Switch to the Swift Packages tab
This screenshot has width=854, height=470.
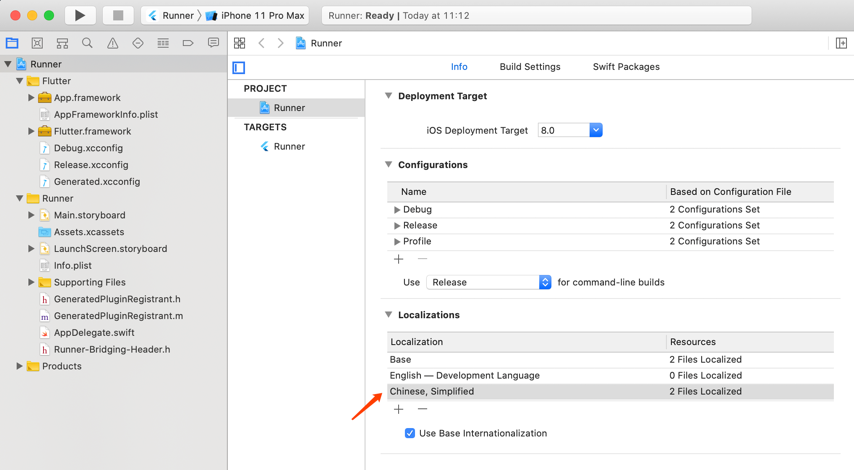(x=626, y=66)
